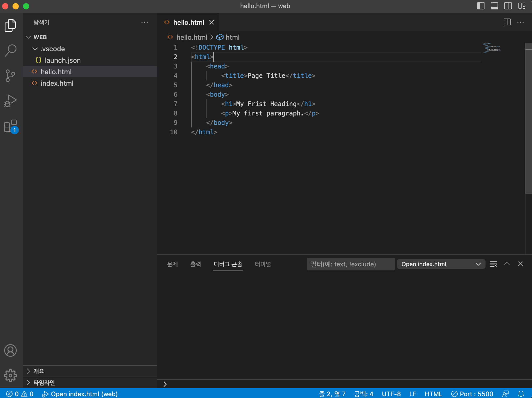Click Port : 5500 in status bar
Image resolution: width=532 pixels, height=398 pixels.
[472, 394]
